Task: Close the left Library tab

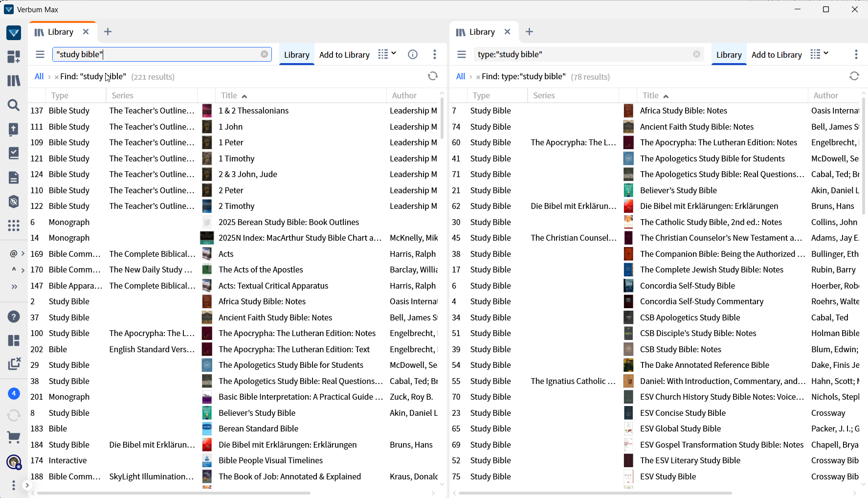Action: click(x=86, y=32)
